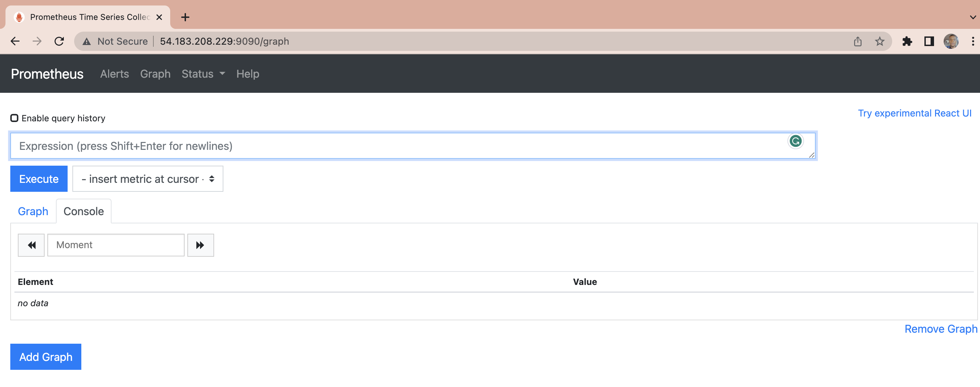Open the browser extensions puzzle icon
Screen dimensions: 980x387
(907, 41)
